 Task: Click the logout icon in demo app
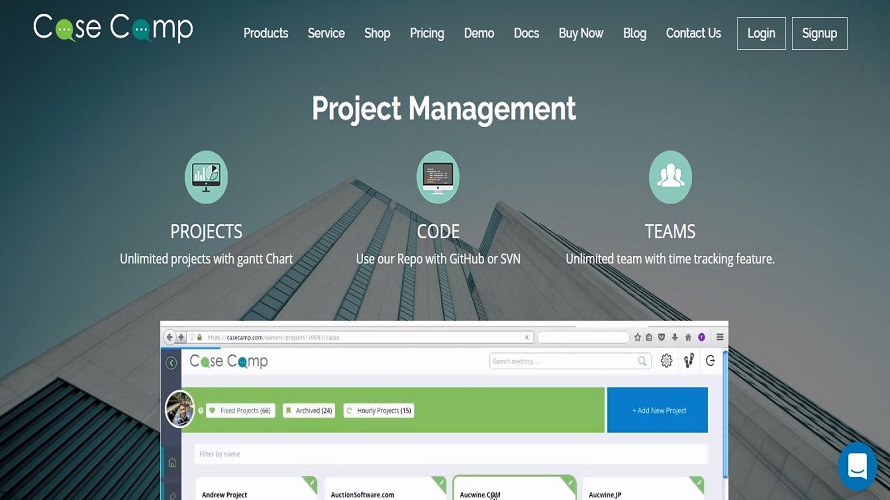tap(711, 361)
